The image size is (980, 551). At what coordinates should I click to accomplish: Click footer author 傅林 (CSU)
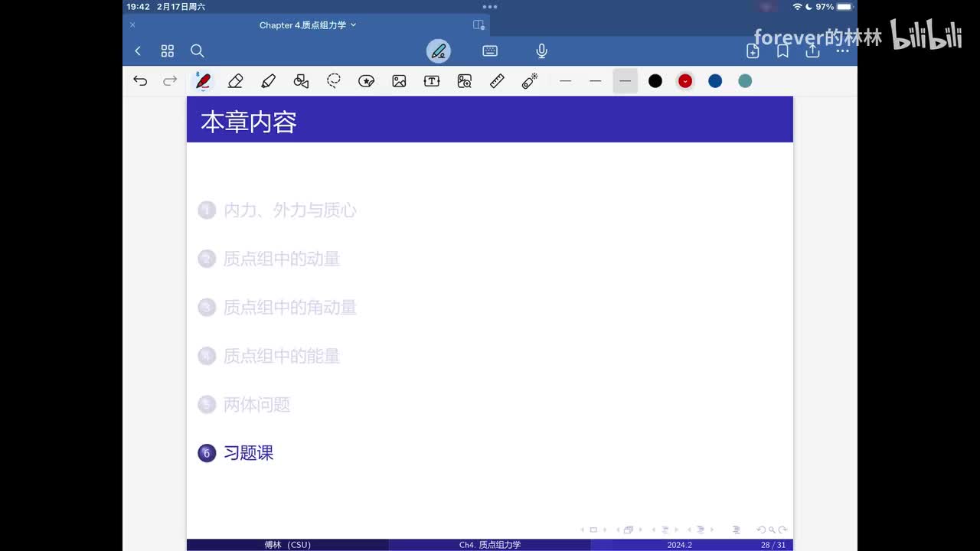pyautogui.click(x=288, y=545)
